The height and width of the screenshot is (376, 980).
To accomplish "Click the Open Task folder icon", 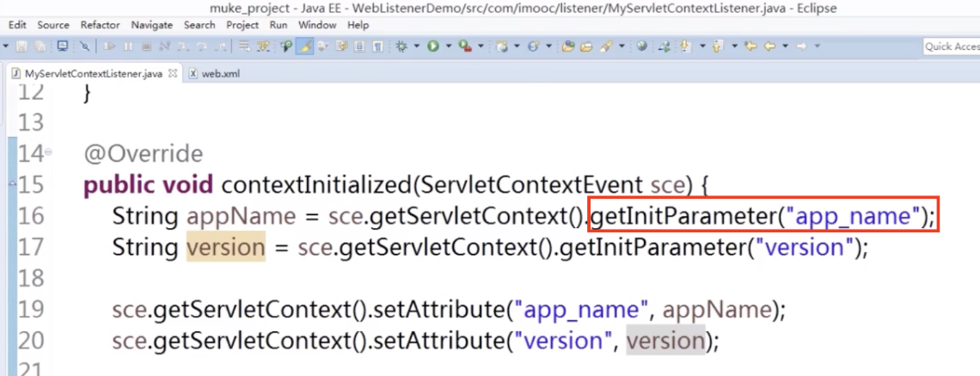I will (586, 46).
